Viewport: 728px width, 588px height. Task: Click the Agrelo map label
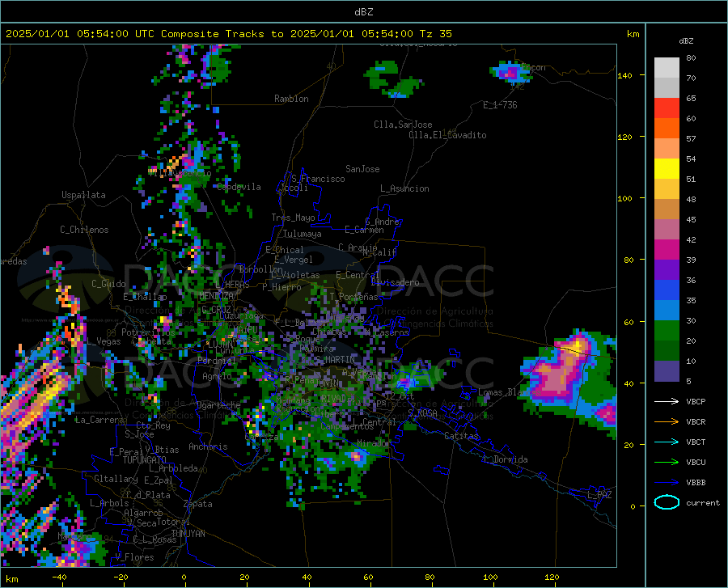tap(217, 376)
